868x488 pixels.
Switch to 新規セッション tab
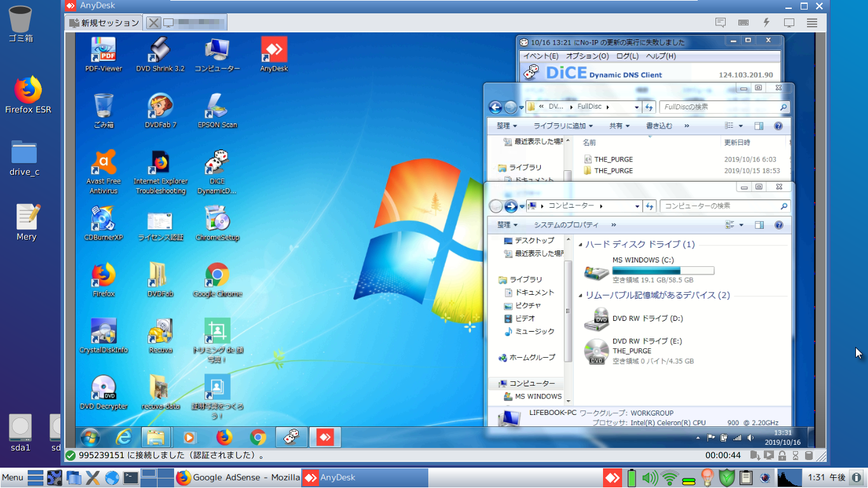pos(104,23)
